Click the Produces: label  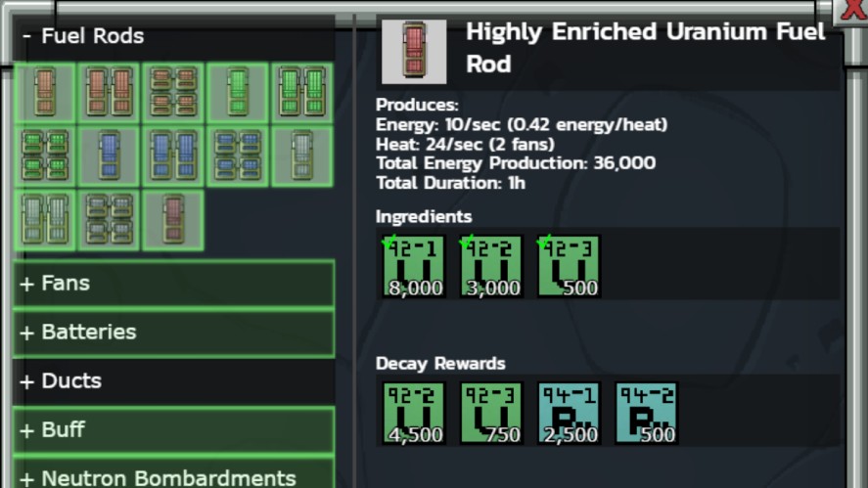(417, 105)
